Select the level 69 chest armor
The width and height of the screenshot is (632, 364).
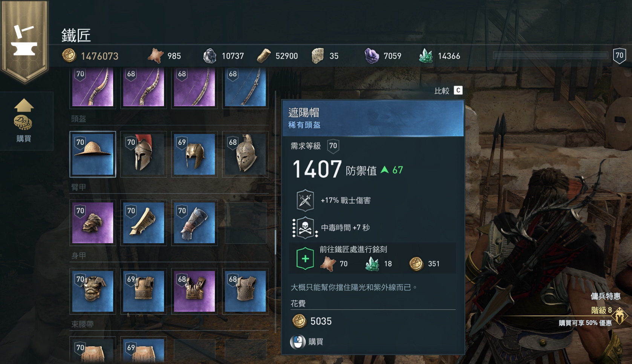(x=144, y=291)
